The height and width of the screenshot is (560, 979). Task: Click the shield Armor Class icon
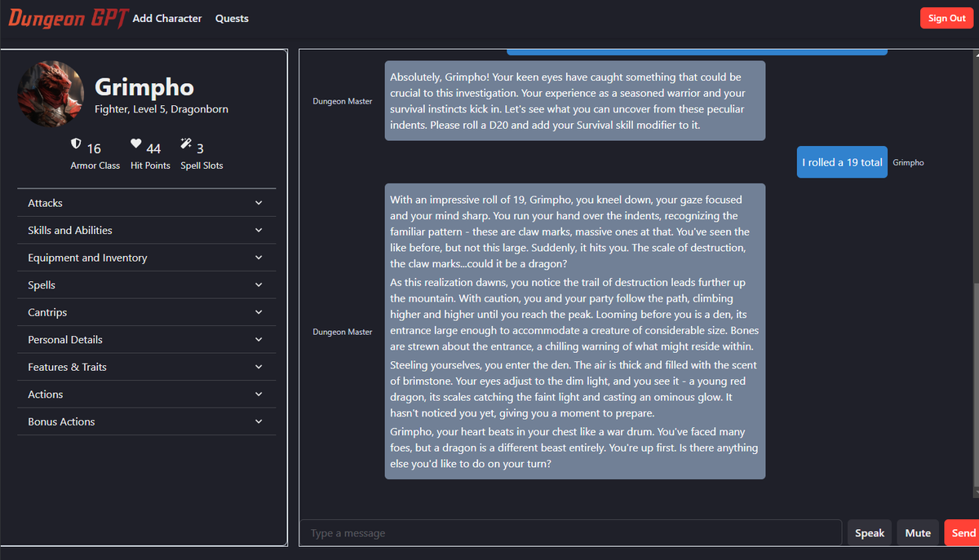pyautogui.click(x=76, y=143)
